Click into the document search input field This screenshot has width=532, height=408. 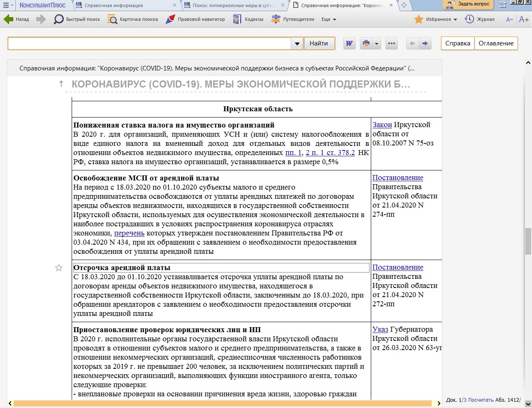pyautogui.click(x=149, y=43)
